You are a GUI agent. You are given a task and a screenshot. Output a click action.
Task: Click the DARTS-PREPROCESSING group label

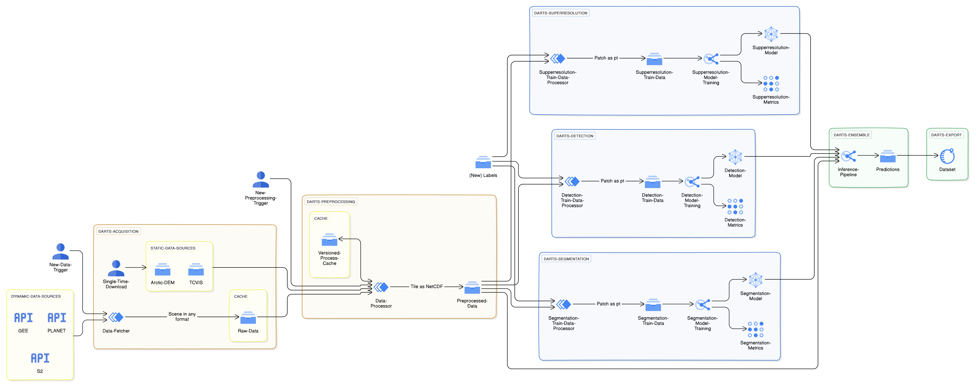tap(331, 202)
